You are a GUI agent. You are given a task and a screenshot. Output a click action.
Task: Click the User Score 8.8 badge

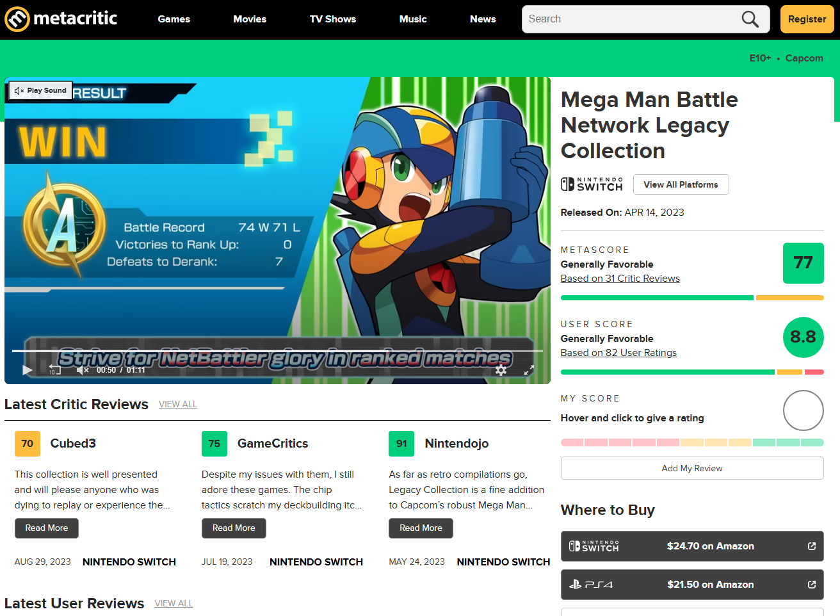point(803,337)
